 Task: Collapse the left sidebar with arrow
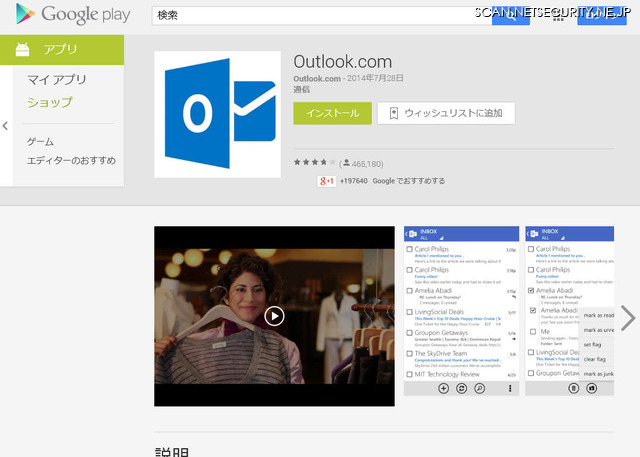(x=5, y=126)
